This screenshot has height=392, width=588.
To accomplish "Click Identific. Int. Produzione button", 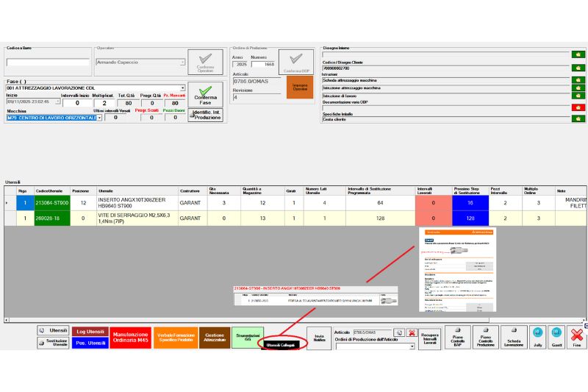I will (205, 114).
